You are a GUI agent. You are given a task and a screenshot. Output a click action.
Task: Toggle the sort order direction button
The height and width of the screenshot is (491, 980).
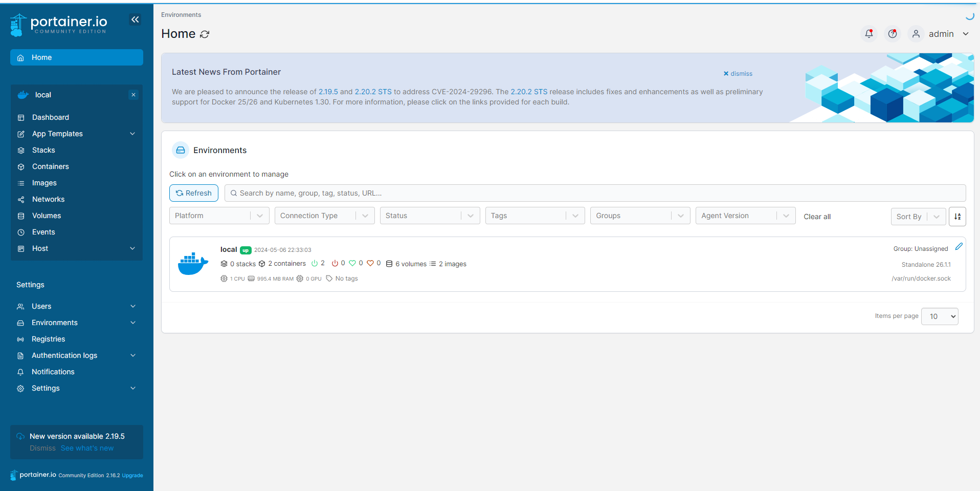[x=957, y=217]
